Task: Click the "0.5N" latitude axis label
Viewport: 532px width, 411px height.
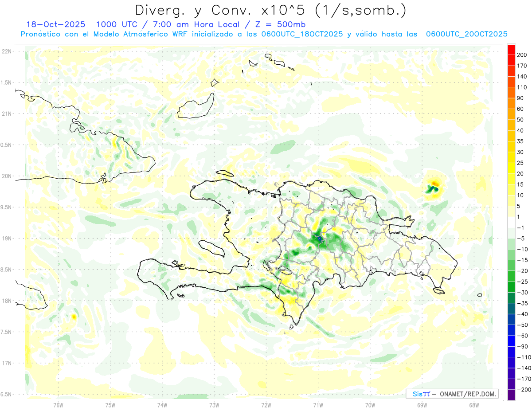Action: click(x=7, y=145)
